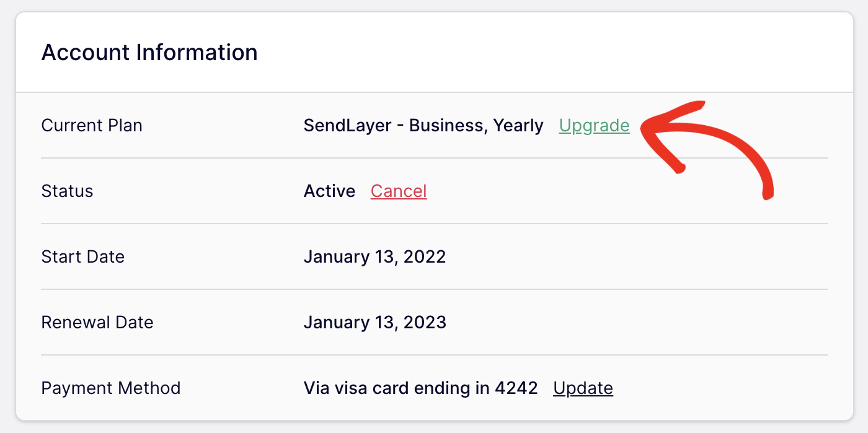Select the SendLayer - Business, Yearly plan text

pos(423,125)
